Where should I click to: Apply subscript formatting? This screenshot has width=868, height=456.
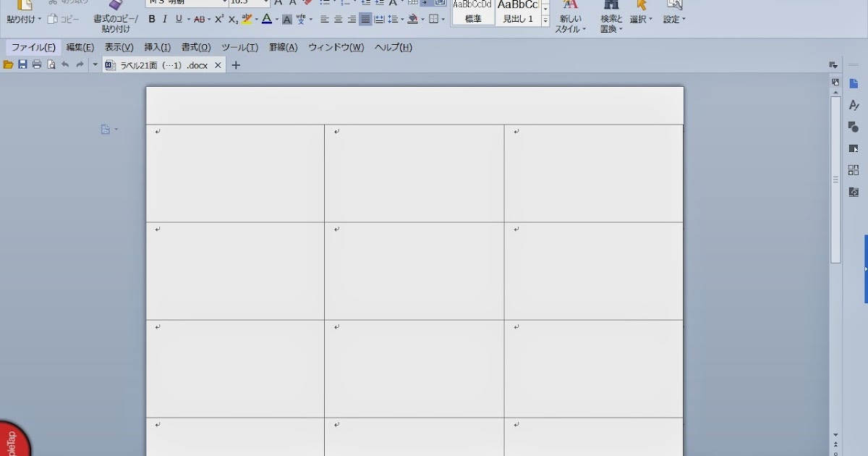pos(233,20)
